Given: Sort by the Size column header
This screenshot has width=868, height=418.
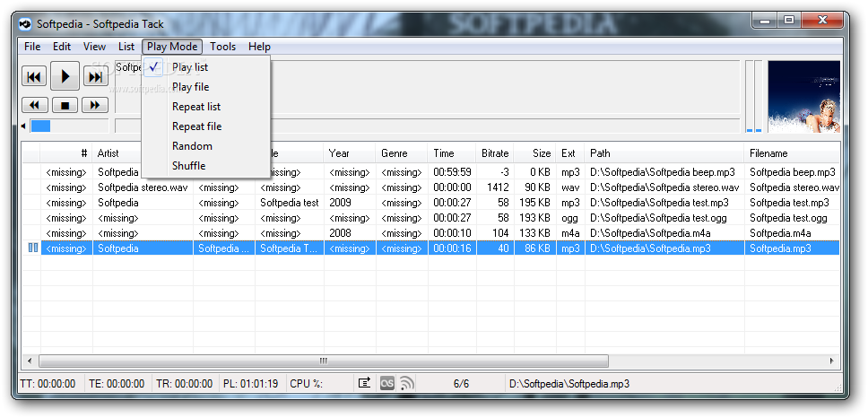Looking at the screenshot, I should [534, 153].
